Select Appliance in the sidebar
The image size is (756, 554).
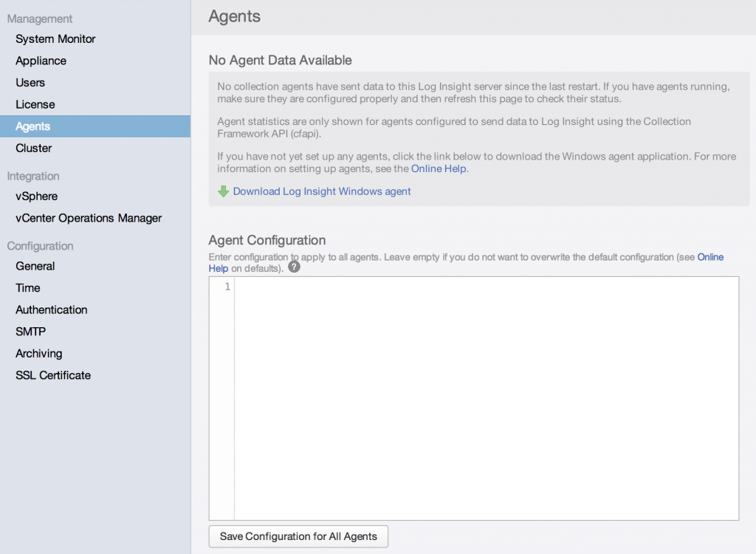(41, 61)
